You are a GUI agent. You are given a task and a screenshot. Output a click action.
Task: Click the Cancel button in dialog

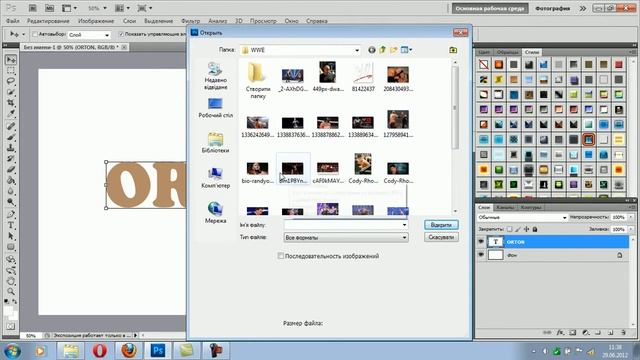(441, 237)
